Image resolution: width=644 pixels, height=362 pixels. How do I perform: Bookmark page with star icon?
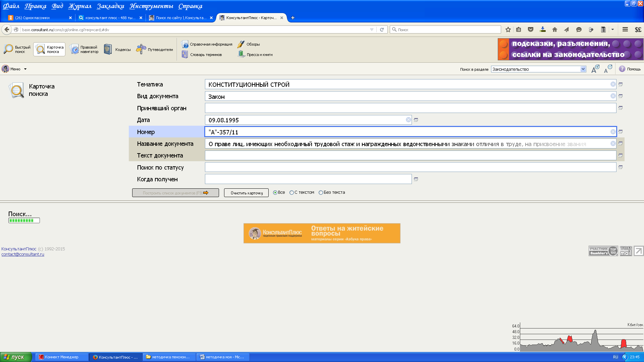pos(508,29)
